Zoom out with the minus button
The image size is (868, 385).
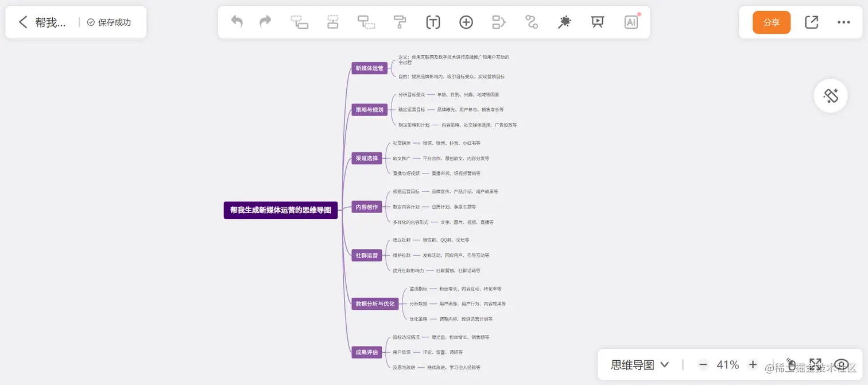tap(703, 365)
